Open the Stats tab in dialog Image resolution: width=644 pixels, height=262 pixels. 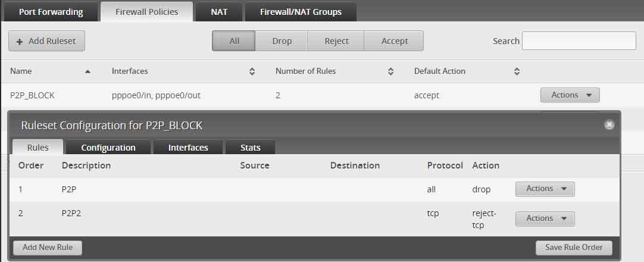click(x=250, y=148)
